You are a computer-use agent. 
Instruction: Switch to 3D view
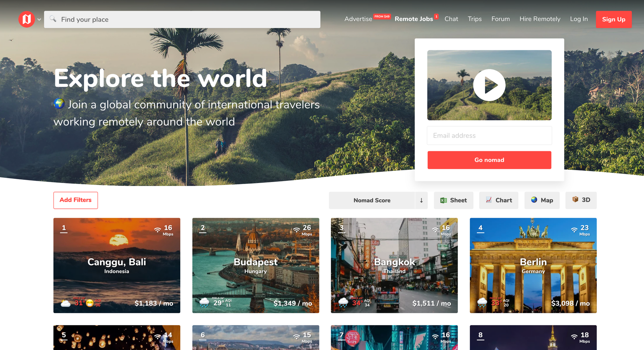point(581,200)
